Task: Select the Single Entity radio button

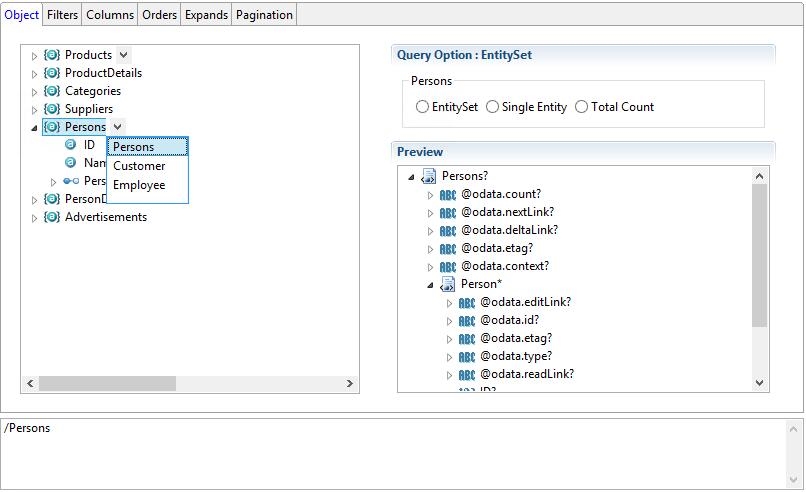Action: (x=492, y=107)
